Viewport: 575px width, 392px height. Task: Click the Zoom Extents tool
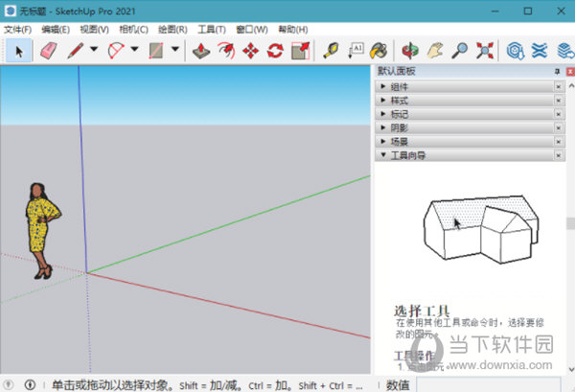coord(485,51)
